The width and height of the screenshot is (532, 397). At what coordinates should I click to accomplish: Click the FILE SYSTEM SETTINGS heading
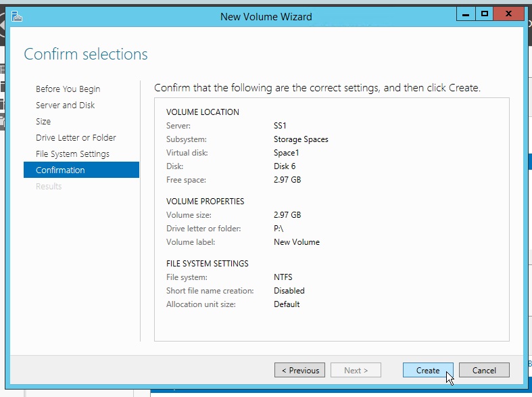click(x=208, y=263)
